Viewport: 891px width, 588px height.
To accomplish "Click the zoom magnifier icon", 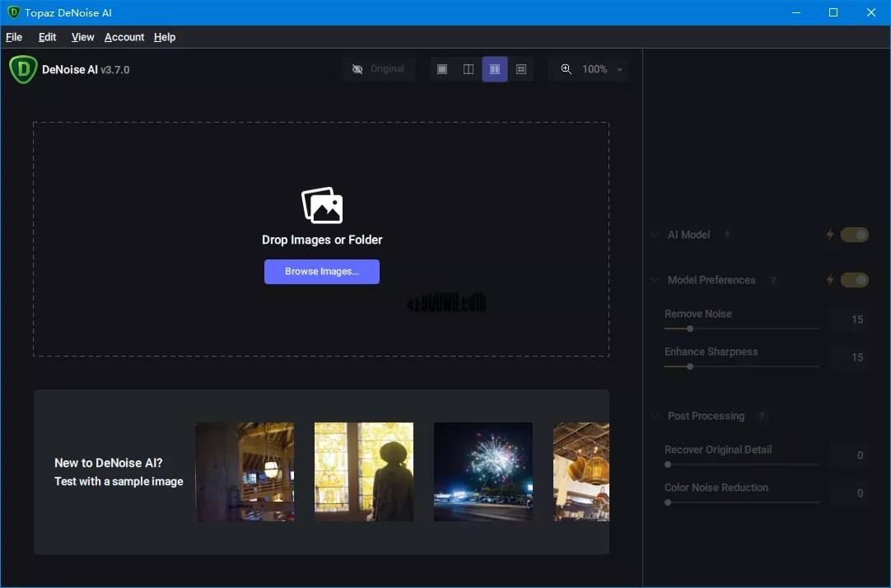I will (567, 69).
